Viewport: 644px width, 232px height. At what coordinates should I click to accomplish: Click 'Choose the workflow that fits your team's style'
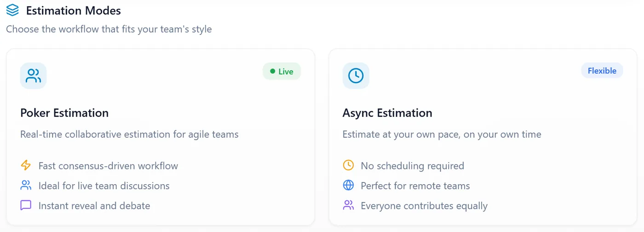(x=109, y=29)
